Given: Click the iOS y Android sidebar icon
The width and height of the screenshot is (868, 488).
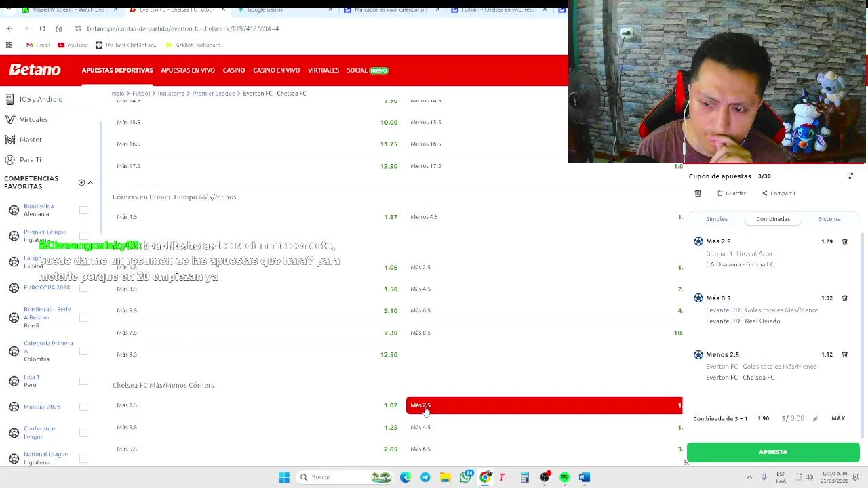Looking at the screenshot, I should [10, 99].
